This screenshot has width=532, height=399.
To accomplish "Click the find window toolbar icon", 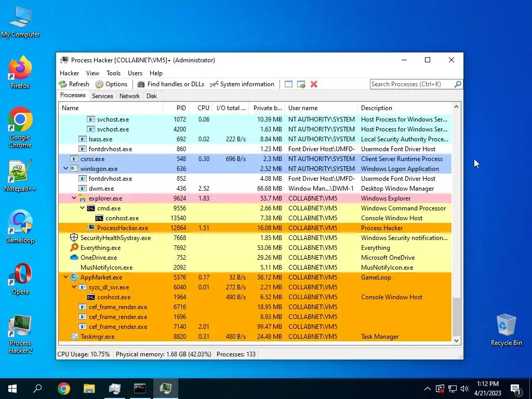I will (x=288, y=84).
